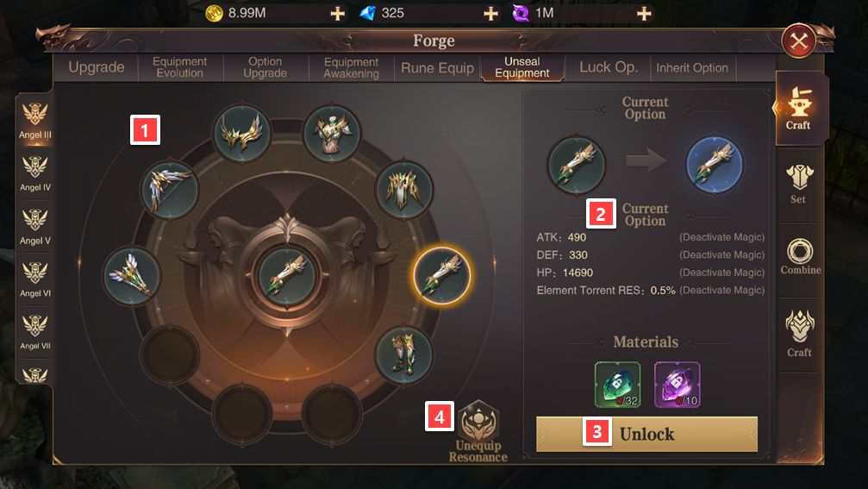This screenshot has height=489, width=868.
Task: Add more gold coins with plus button
Action: pyautogui.click(x=337, y=13)
